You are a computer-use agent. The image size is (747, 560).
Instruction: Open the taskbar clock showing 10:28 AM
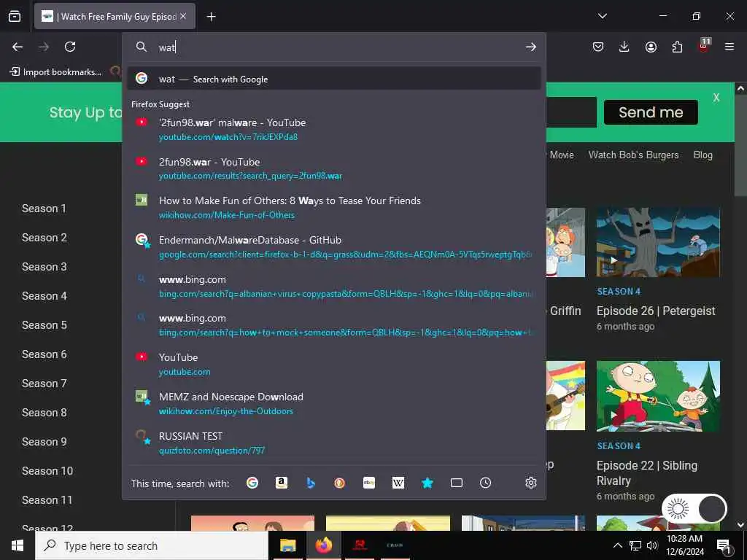(x=684, y=545)
